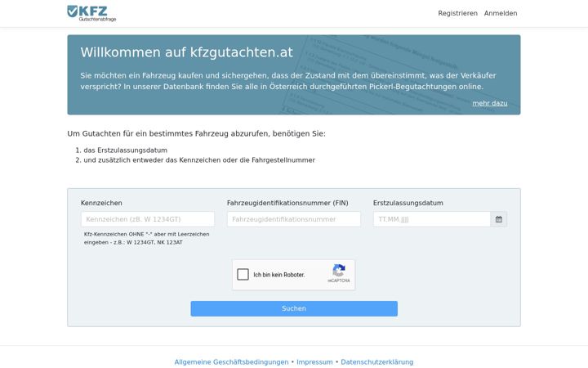Screen dimensions: 588x368
Task: Click the "das Erstzulassungsdatum" list item
Action: point(125,150)
